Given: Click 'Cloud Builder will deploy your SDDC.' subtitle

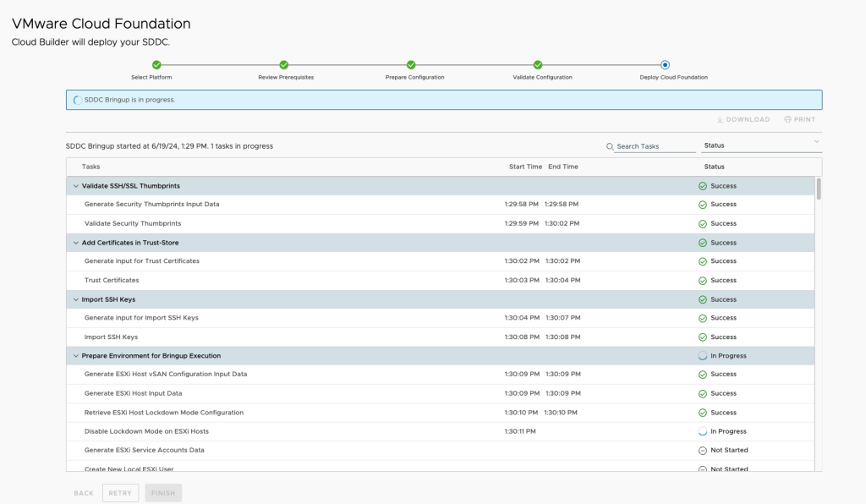Looking at the screenshot, I should coord(90,42).
